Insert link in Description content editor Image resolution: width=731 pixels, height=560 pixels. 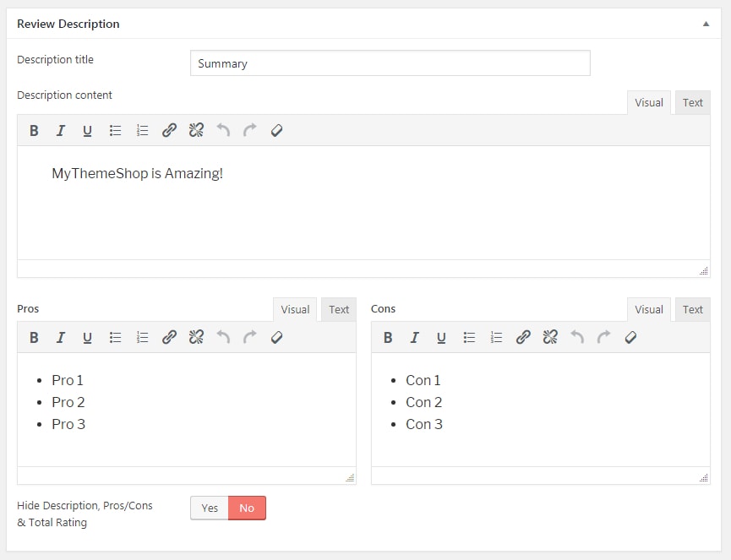[169, 130]
